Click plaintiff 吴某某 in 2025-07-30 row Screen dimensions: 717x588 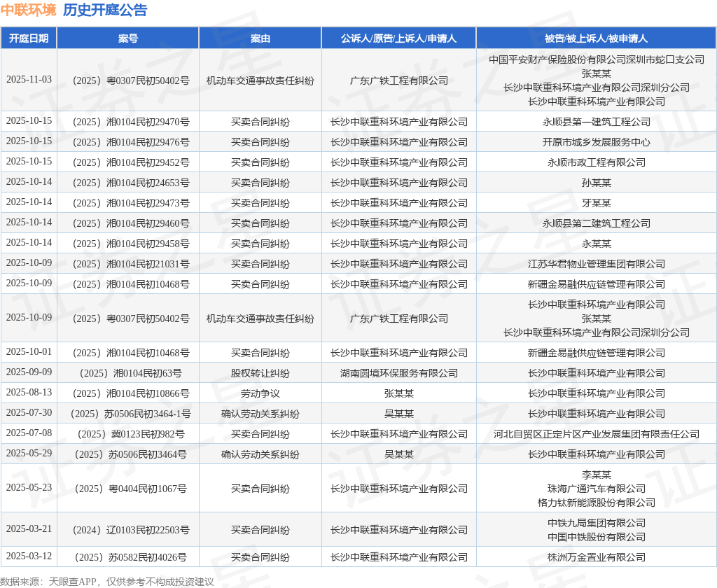point(398,414)
